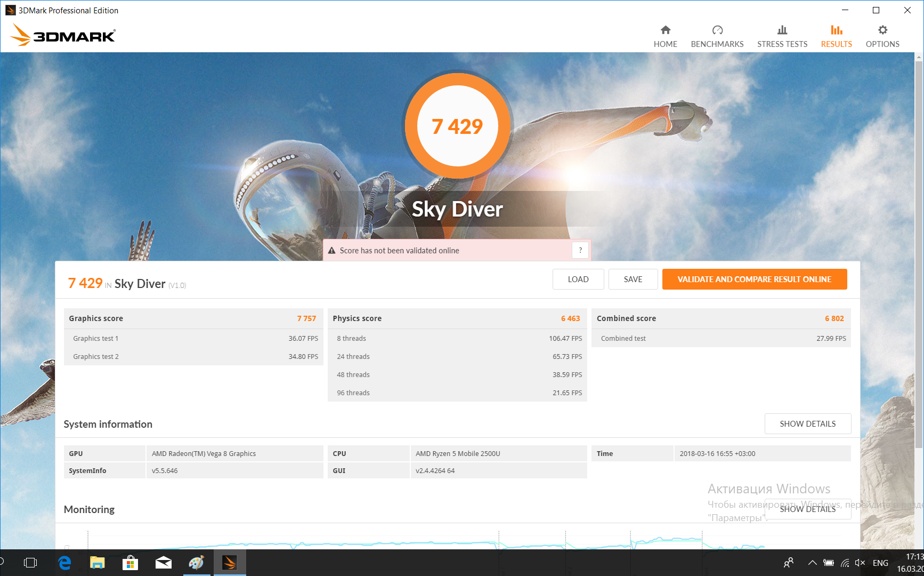Click the 3DMark taskbar icon

(x=230, y=563)
